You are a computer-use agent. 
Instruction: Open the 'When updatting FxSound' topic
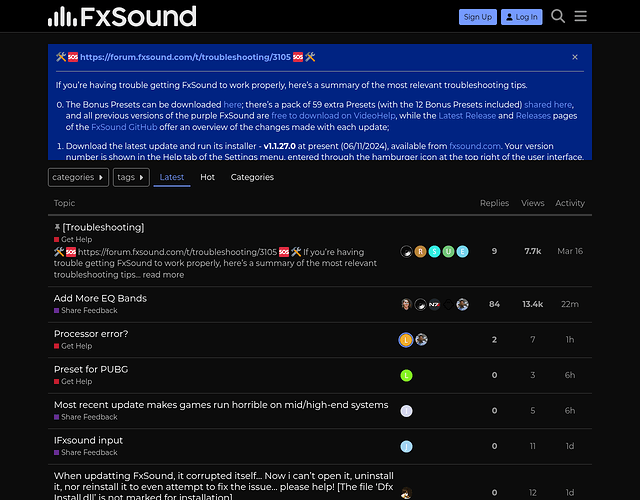pyautogui.click(x=224, y=487)
